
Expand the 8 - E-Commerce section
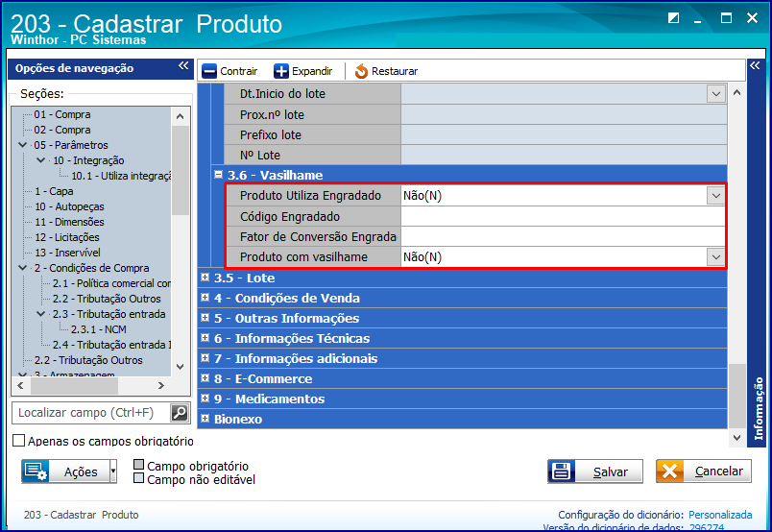(205, 378)
